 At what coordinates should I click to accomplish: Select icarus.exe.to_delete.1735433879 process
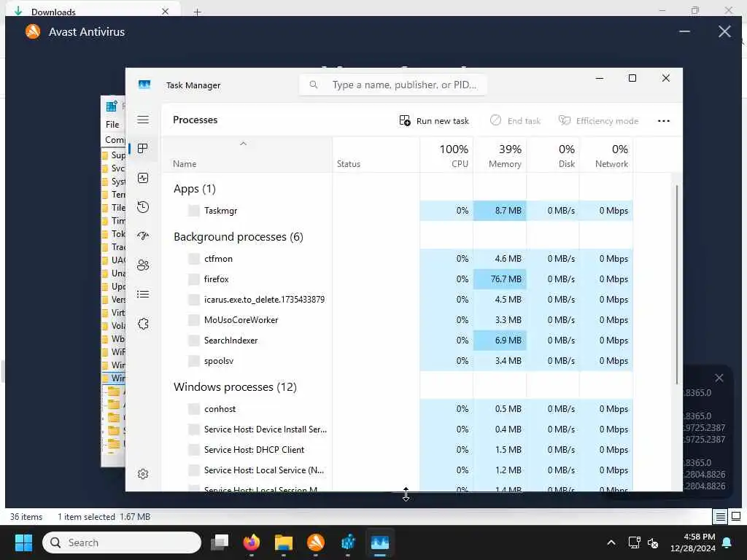pyautogui.click(x=398, y=300)
